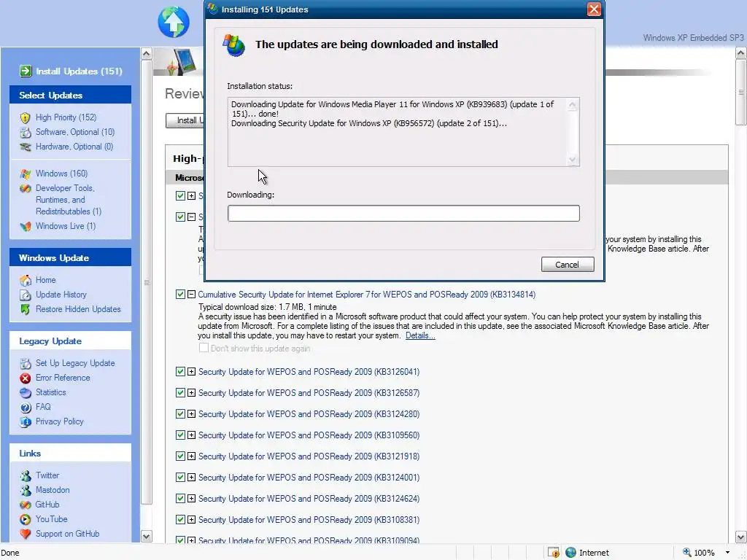Open the Install Updates (151) menu item
This screenshot has height=560, width=747.
point(79,71)
